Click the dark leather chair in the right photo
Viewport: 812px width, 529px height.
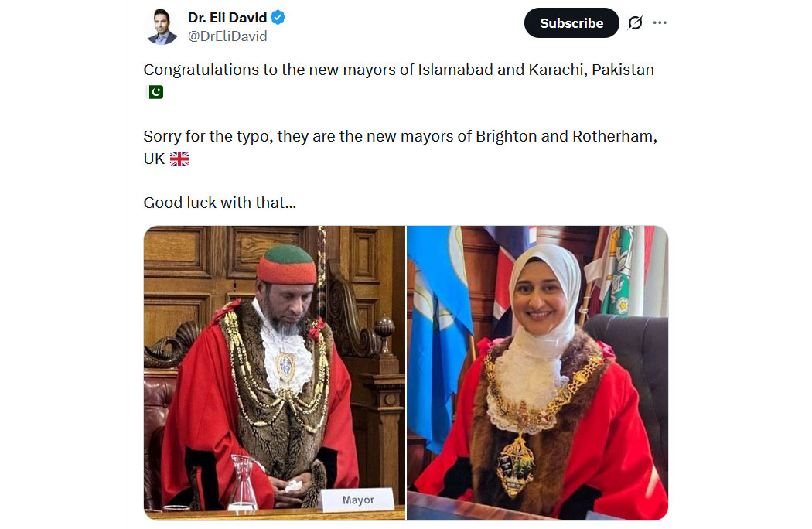(631, 373)
